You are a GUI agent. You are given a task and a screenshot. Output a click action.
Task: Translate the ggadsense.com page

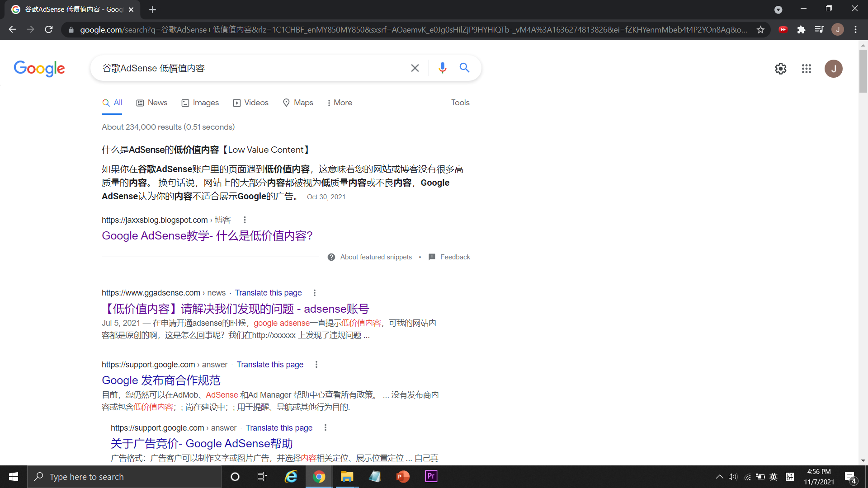(x=268, y=293)
